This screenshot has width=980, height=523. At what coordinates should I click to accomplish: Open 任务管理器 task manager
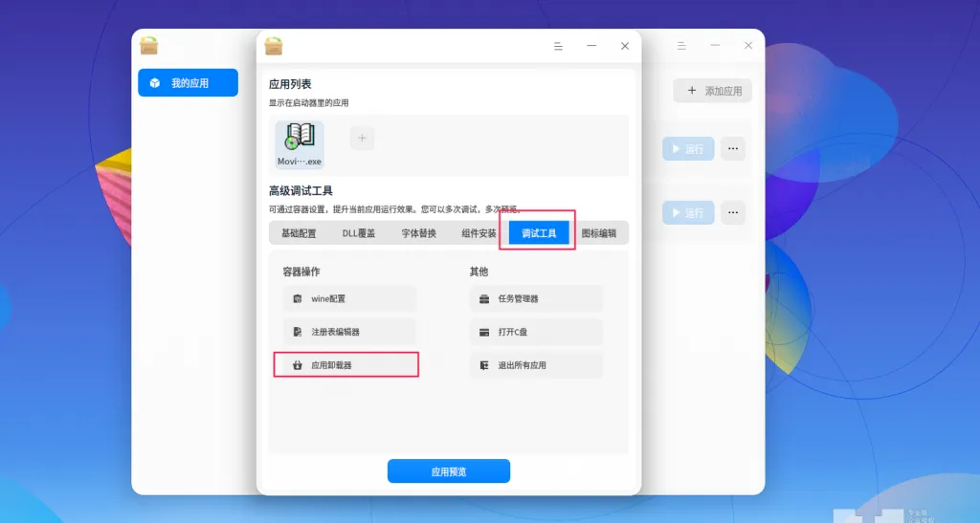(x=536, y=299)
